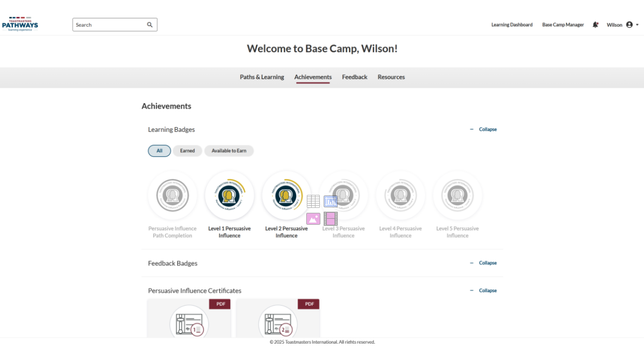Switch to the Paths & Learning tab
This screenshot has height=361, width=644.
[x=262, y=77]
